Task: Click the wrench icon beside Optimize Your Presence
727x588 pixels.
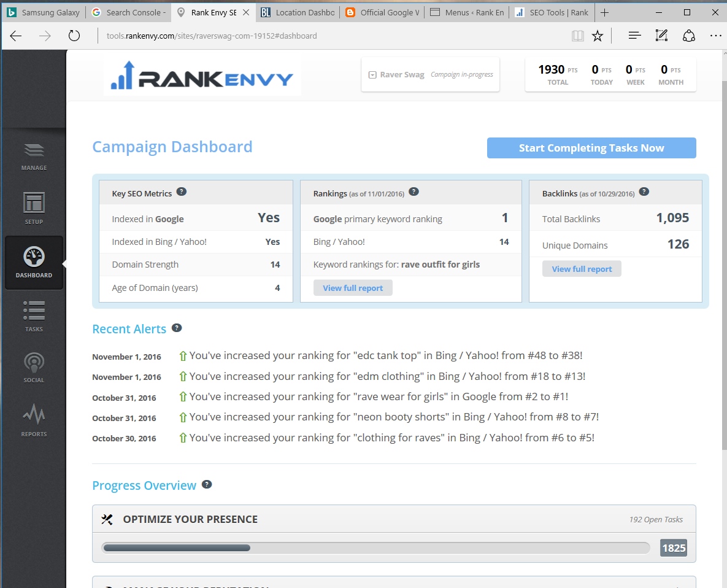Action: coord(107,519)
